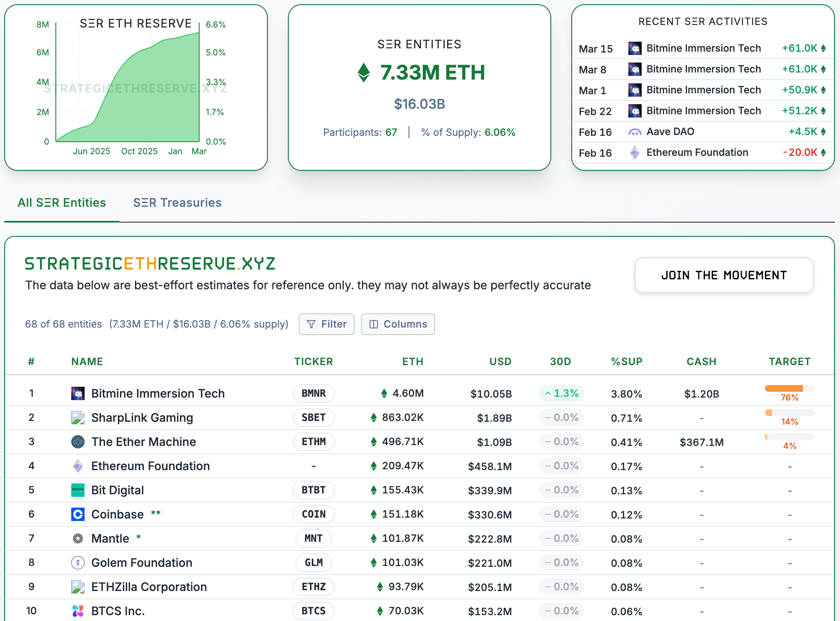Click BTCS Inc. colorful logo icon
This screenshot has width=840, height=621.
77,611
